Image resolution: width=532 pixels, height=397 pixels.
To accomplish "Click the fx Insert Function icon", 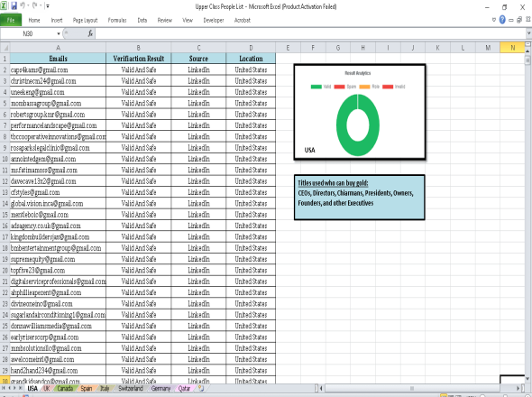I will [x=90, y=33].
